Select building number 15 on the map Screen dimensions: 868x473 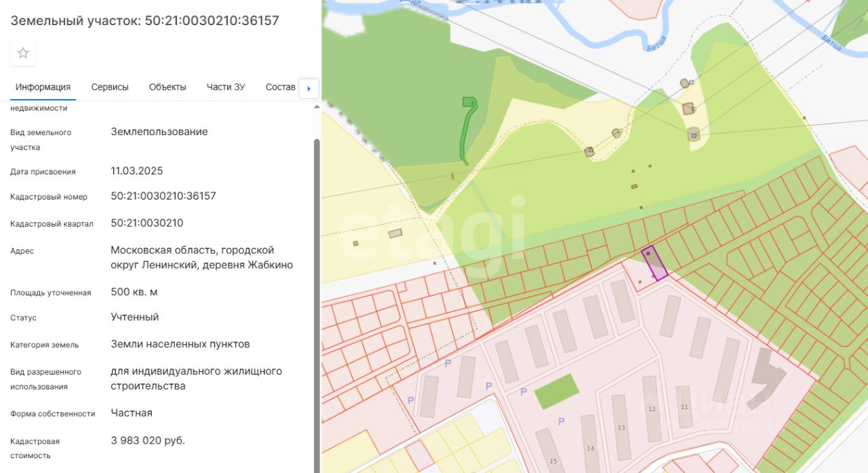(x=551, y=451)
